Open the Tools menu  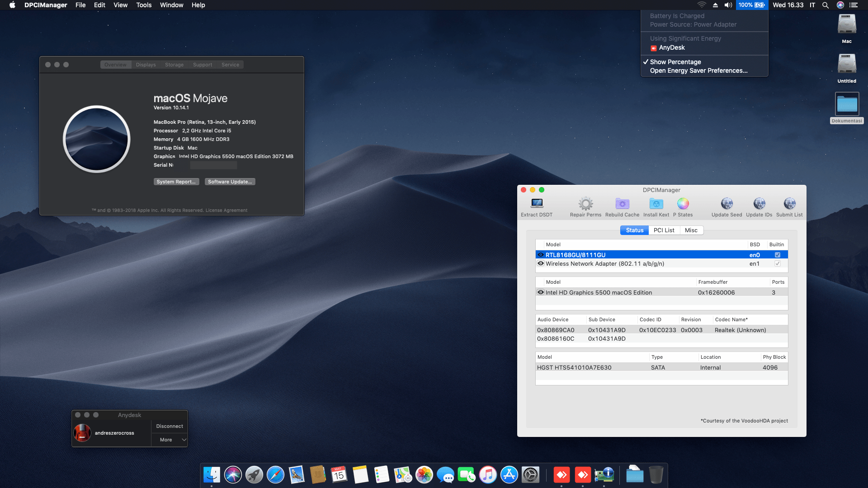pos(144,5)
